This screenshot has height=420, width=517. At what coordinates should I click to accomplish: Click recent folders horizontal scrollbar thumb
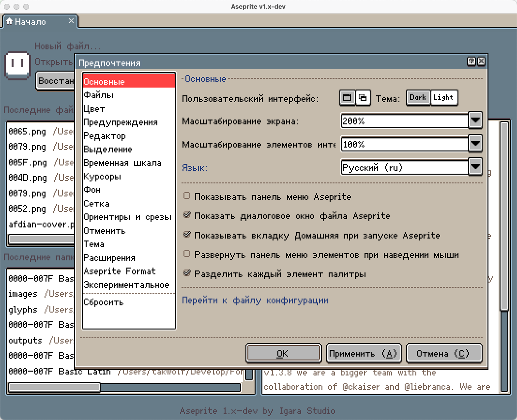[x=54, y=387]
